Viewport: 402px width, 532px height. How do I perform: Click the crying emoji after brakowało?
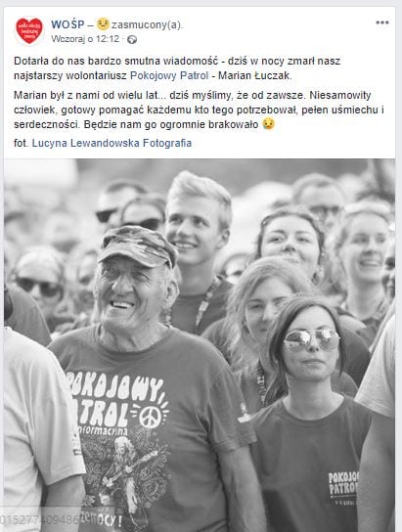[268, 124]
